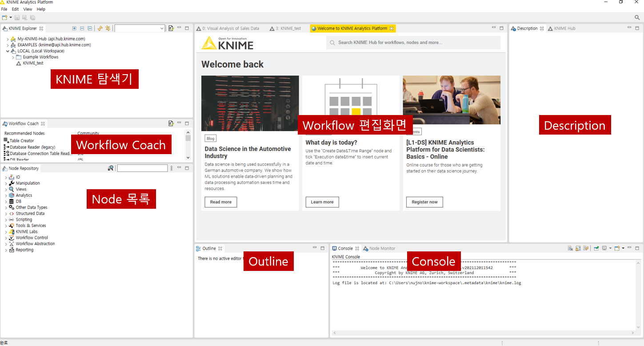Toggle the Pin Console icon
The image size is (644, 346).
(596, 248)
